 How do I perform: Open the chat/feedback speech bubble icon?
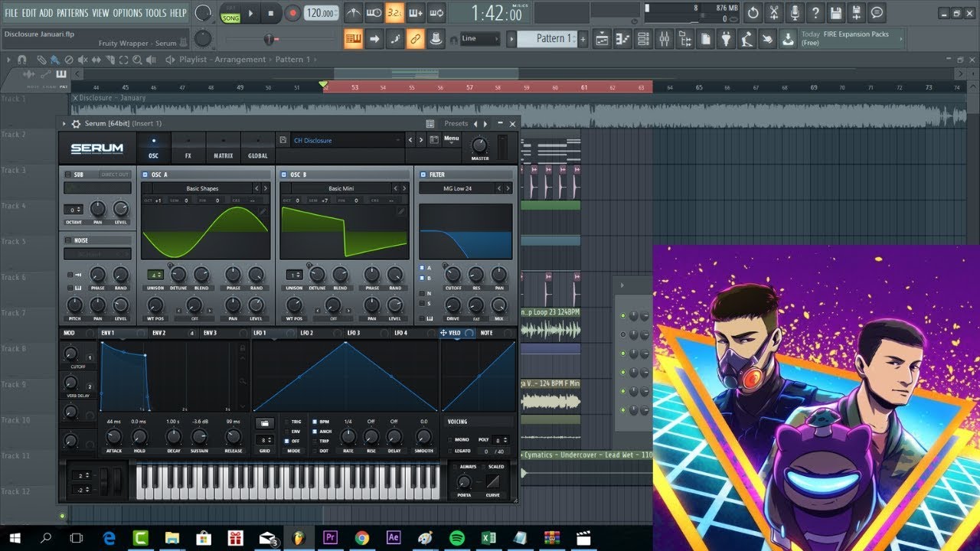(877, 12)
